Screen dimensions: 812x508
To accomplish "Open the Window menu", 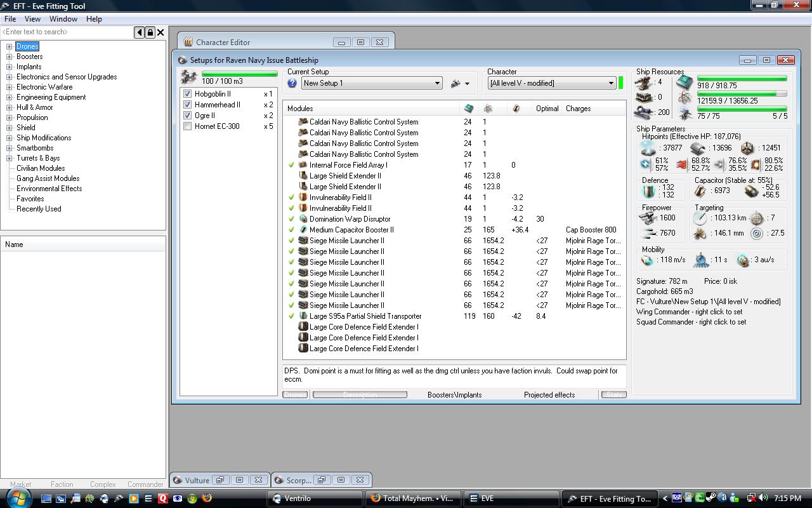I will click(63, 19).
